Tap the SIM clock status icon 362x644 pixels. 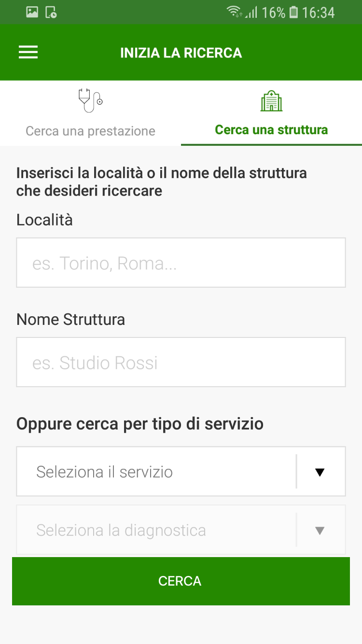(x=51, y=13)
